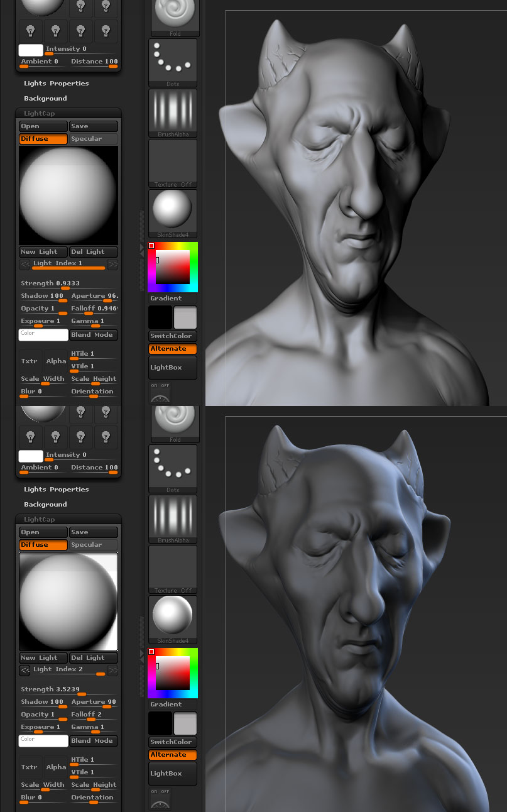The image size is (507, 812).
Task: Click Texture Off slot in lower screenshot
Action: (173, 569)
